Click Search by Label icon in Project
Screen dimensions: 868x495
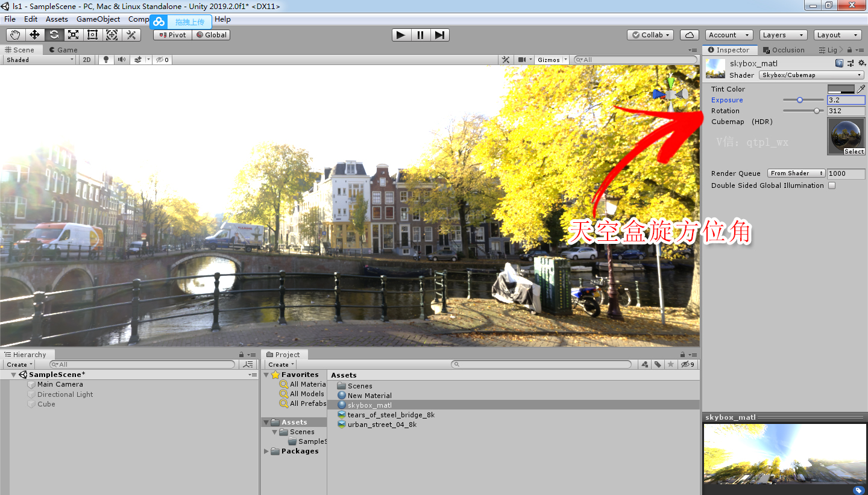tap(658, 364)
